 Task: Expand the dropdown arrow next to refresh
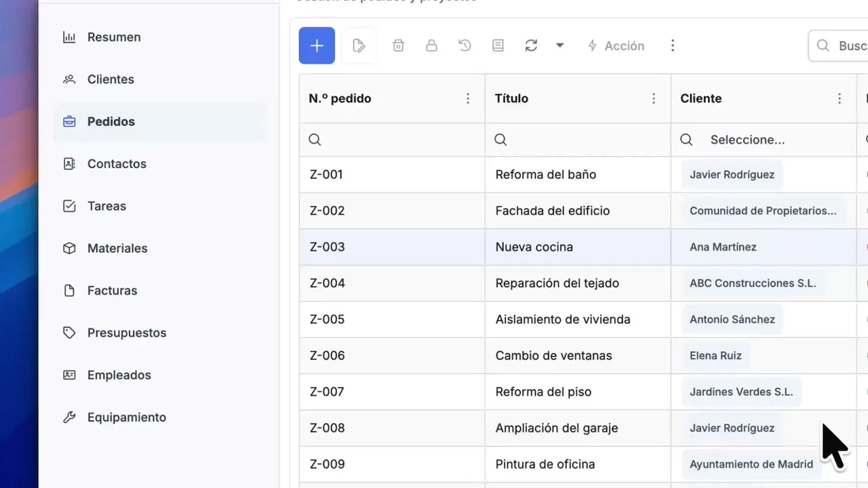559,45
